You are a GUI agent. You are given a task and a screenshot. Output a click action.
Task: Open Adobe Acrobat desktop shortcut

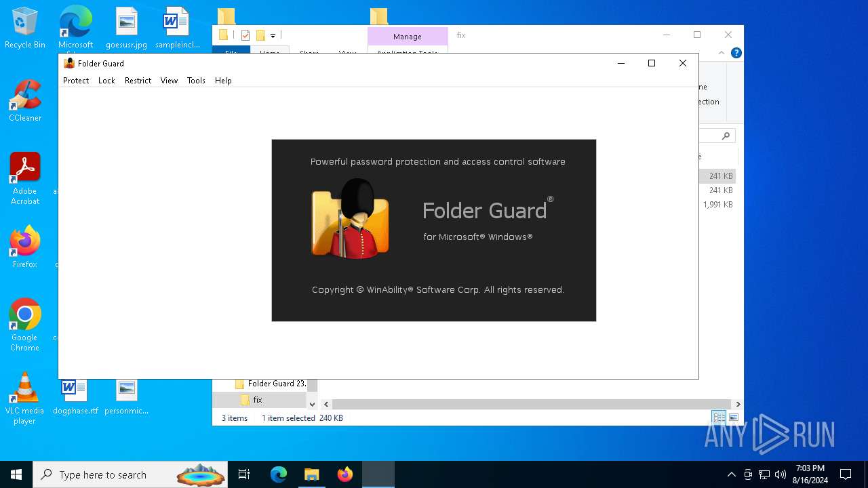coord(25,179)
